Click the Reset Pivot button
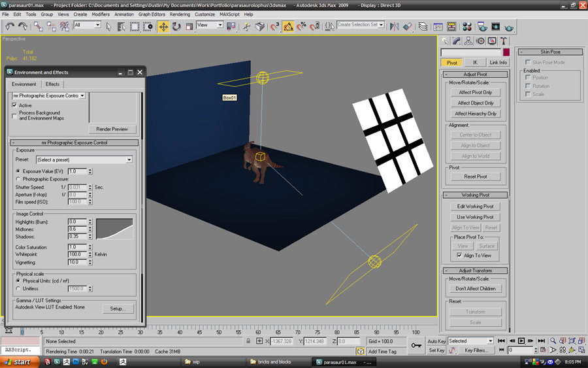 [476, 176]
